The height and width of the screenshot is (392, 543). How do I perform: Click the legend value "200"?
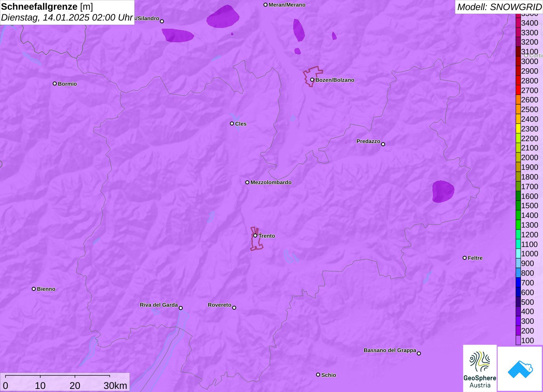click(527, 331)
